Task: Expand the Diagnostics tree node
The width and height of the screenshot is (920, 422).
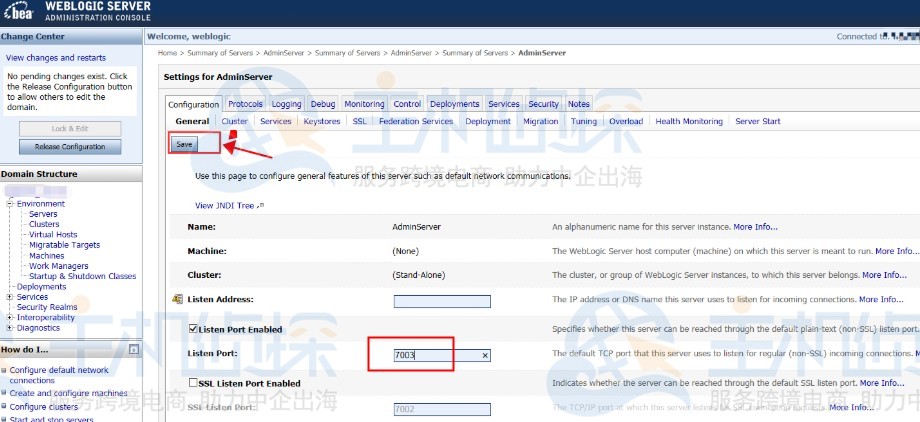Action: (x=10, y=328)
